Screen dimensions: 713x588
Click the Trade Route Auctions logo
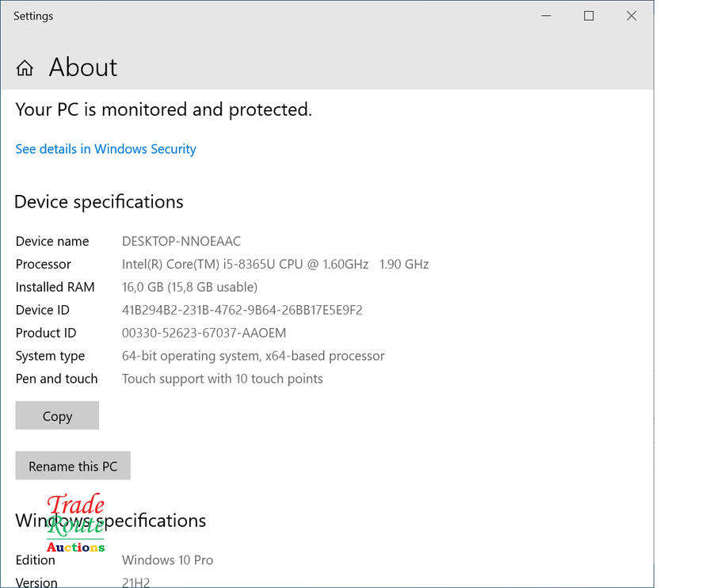pyautogui.click(x=75, y=523)
